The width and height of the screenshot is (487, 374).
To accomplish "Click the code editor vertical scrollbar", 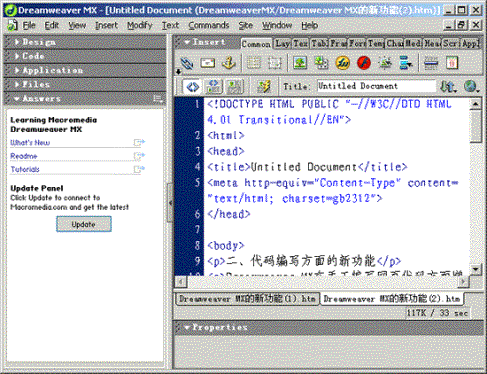I will [476, 187].
